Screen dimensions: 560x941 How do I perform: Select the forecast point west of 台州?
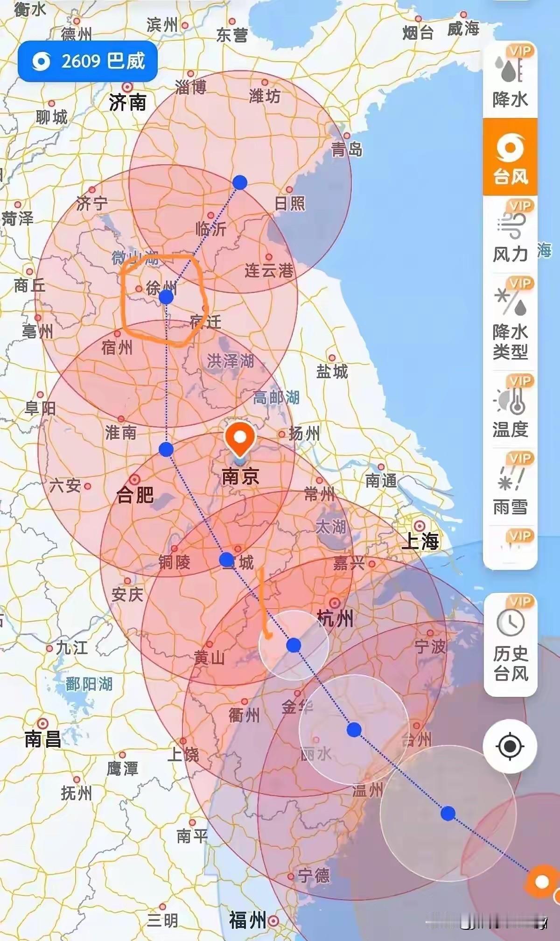354,729
